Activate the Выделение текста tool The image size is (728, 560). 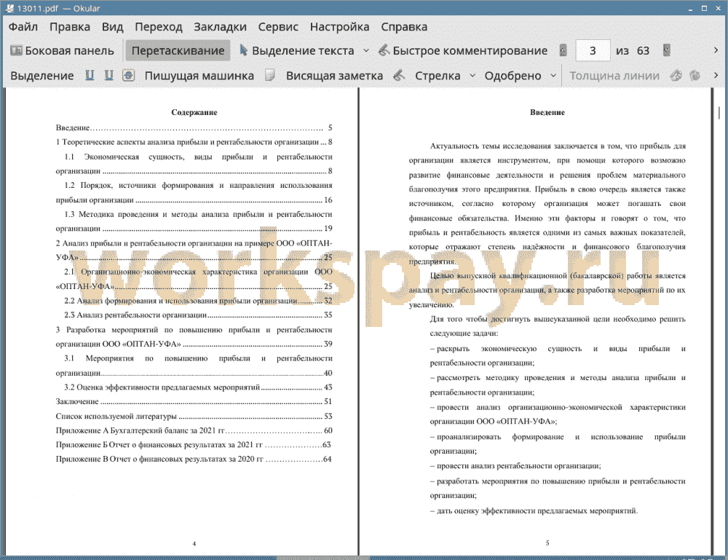pyautogui.click(x=296, y=51)
